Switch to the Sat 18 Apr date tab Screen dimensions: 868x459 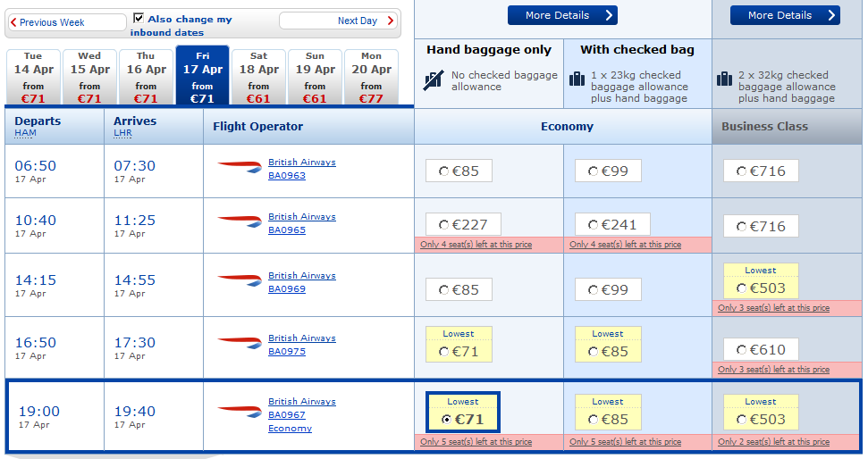pos(258,77)
